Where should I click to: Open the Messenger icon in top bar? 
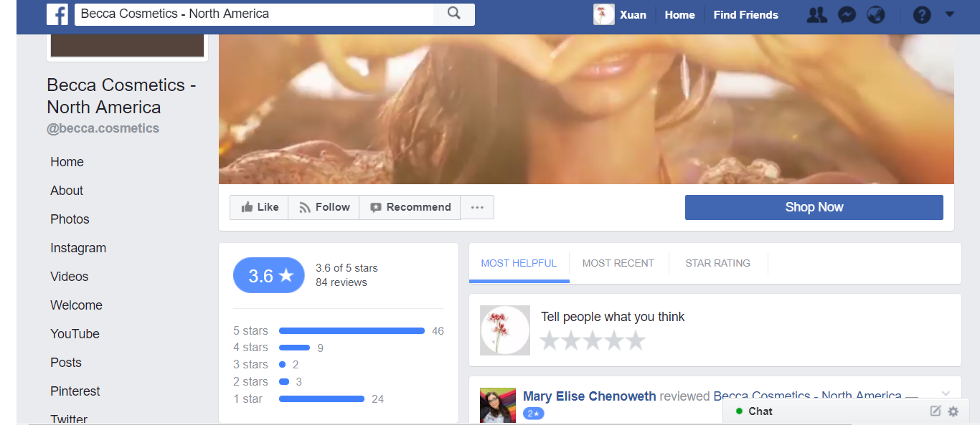tap(847, 14)
